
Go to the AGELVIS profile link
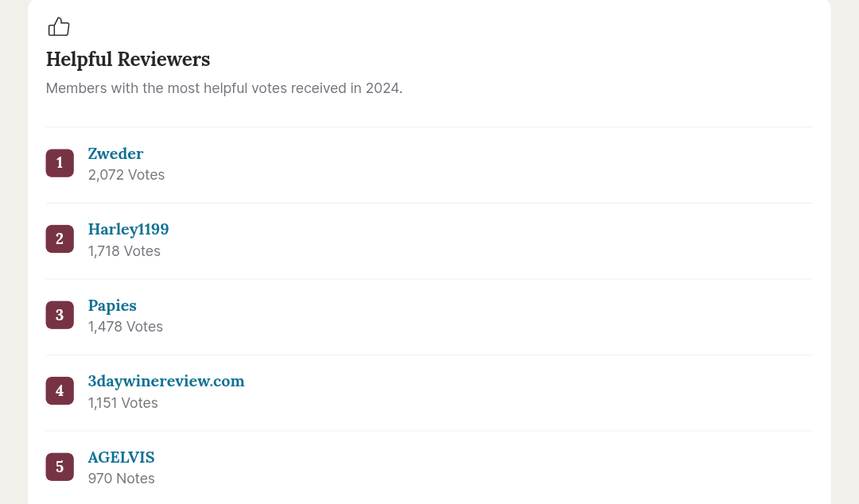[121, 457]
